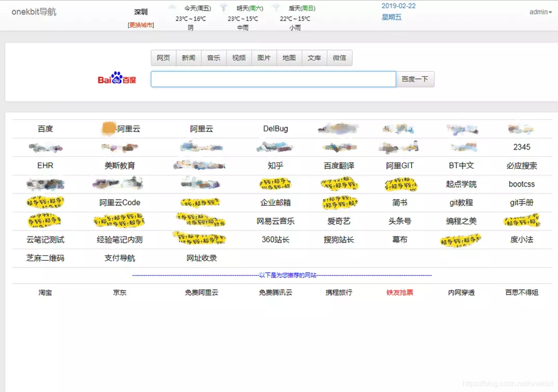Viewport: 558px width, 392px height.
Task: Open the BT中文 link
Action: point(462,166)
